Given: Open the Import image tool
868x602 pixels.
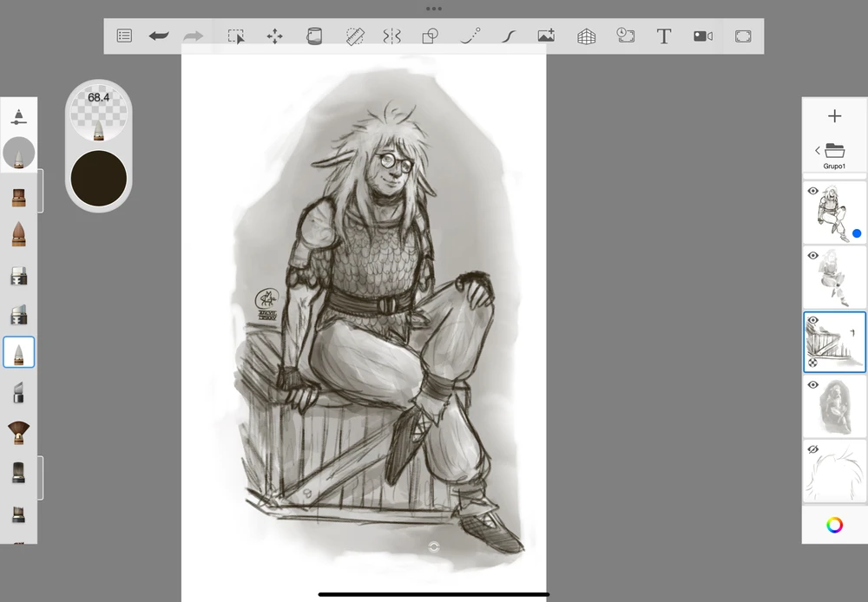Looking at the screenshot, I should pyautogui.click(x=546, y=36).
